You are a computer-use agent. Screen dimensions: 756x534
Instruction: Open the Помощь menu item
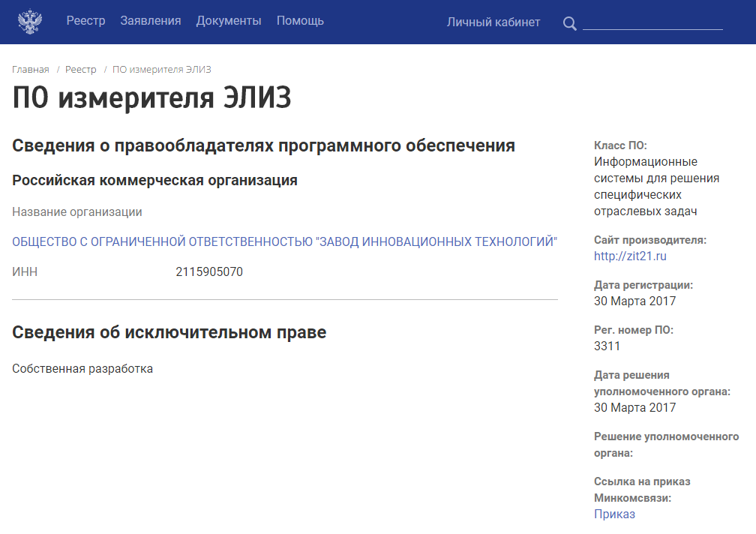(x=300, y=21)
